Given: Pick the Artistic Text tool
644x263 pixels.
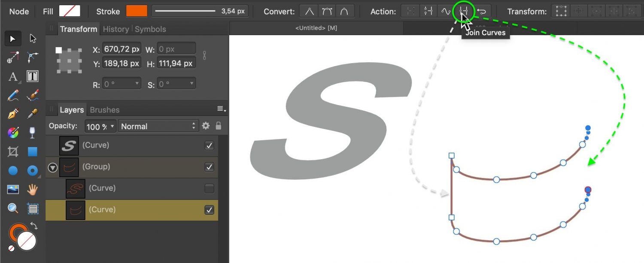Looking at the screenshot, I should click(x=13, y=77).
